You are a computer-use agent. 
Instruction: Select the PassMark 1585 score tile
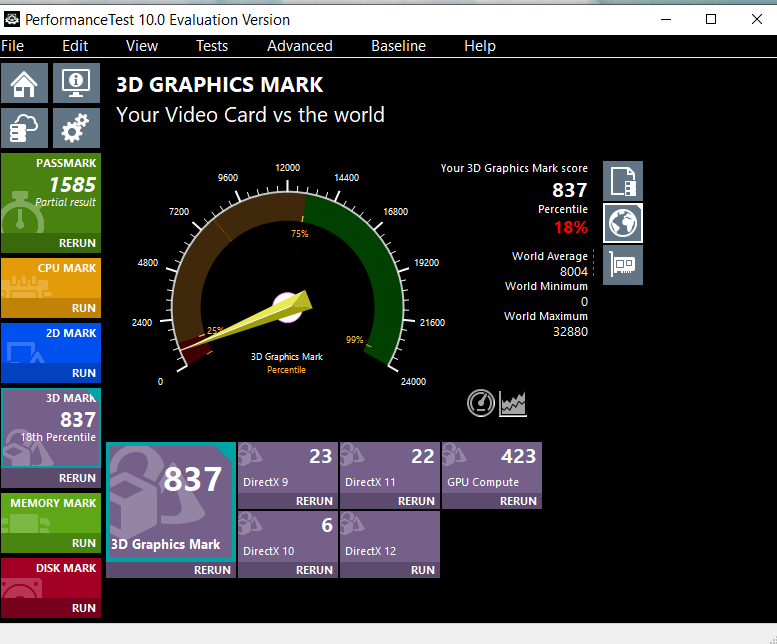tap(51, 194)
